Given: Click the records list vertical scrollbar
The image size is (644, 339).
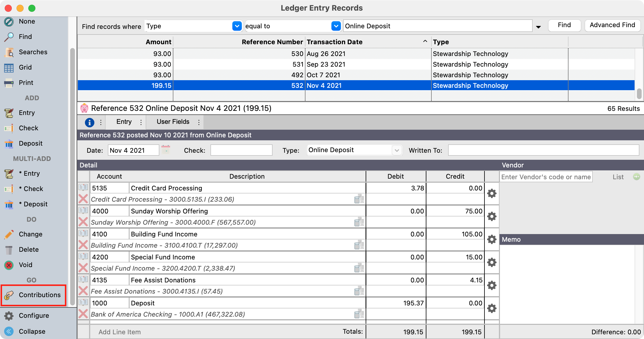Looking at the screenshot, I should tap(639, 94).
